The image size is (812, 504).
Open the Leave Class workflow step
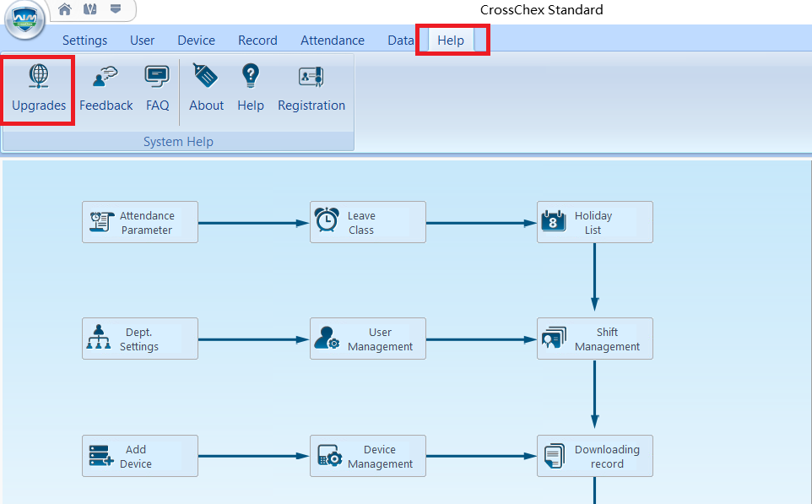(x=368, y=222)
